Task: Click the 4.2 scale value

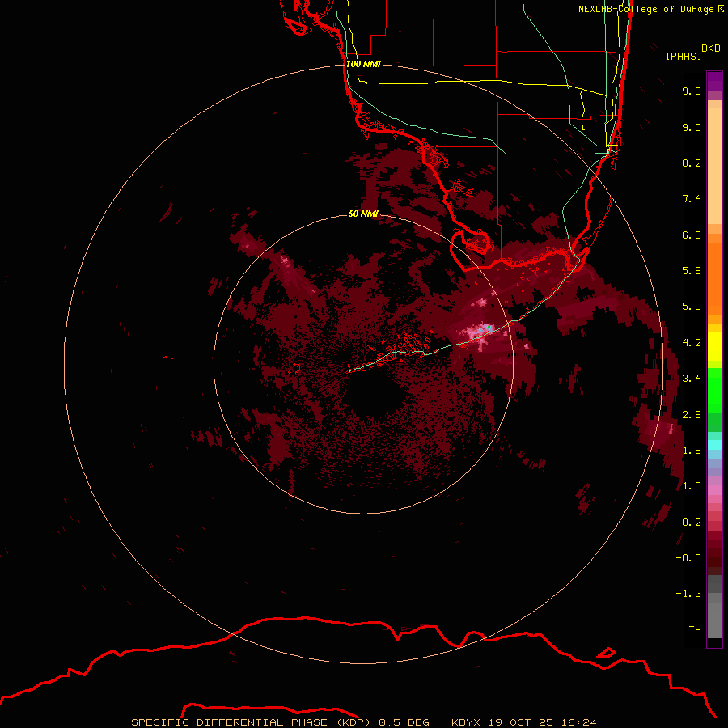Action: [692, 343]
